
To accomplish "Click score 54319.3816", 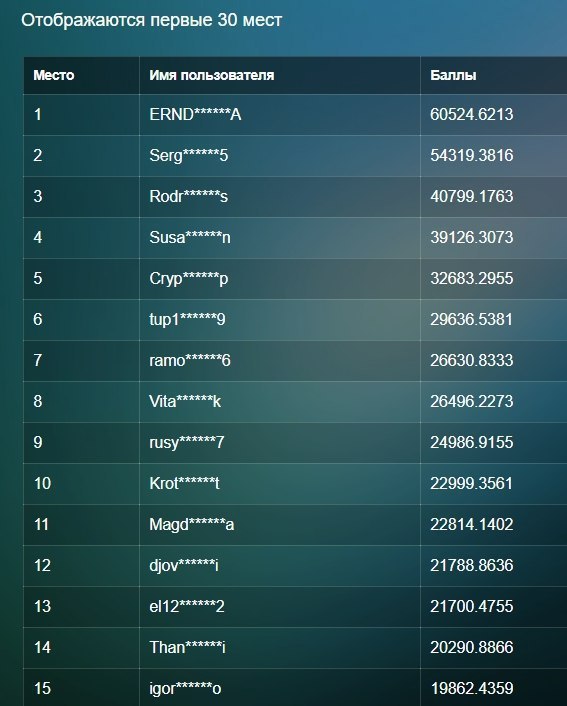I will click(x=472, y=155).
